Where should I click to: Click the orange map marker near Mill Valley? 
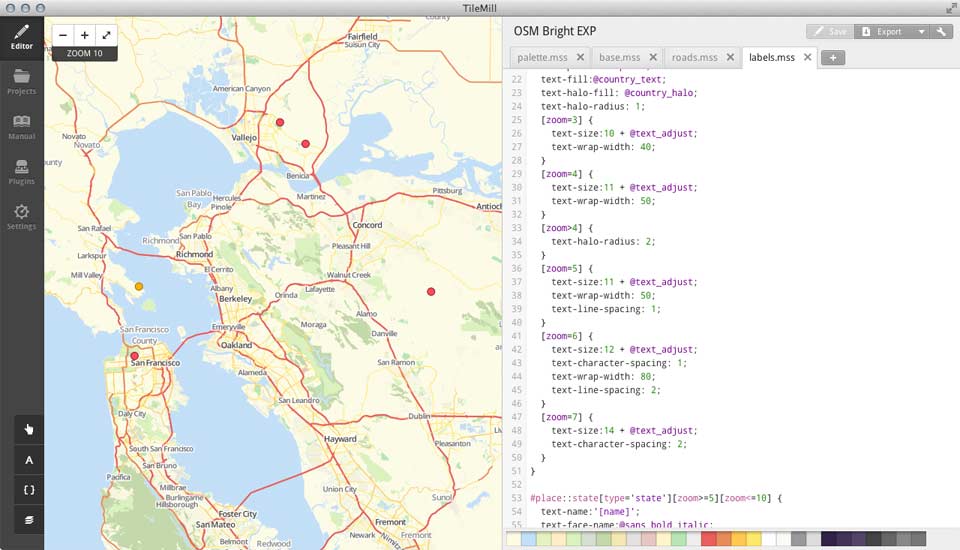coord(139,286)
